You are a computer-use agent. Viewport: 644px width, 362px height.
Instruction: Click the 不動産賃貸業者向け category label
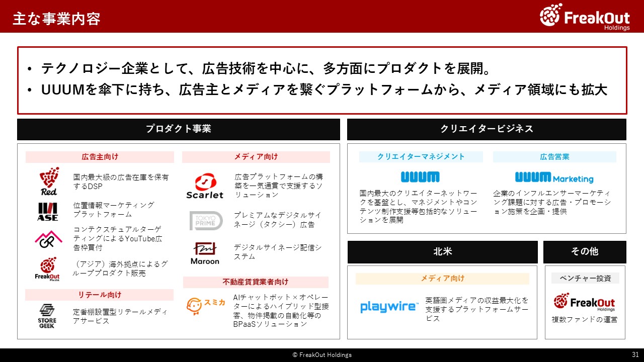click(x=256, y=282)
